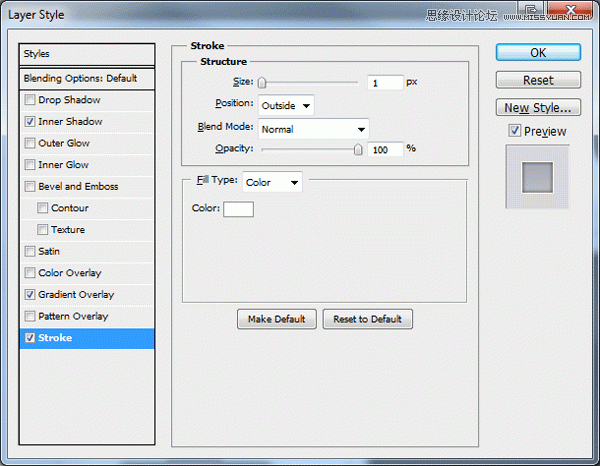600x466 pixels.
Task: Tick the Bevel and Emboss checkbox
Action: (x=29, y=186)
